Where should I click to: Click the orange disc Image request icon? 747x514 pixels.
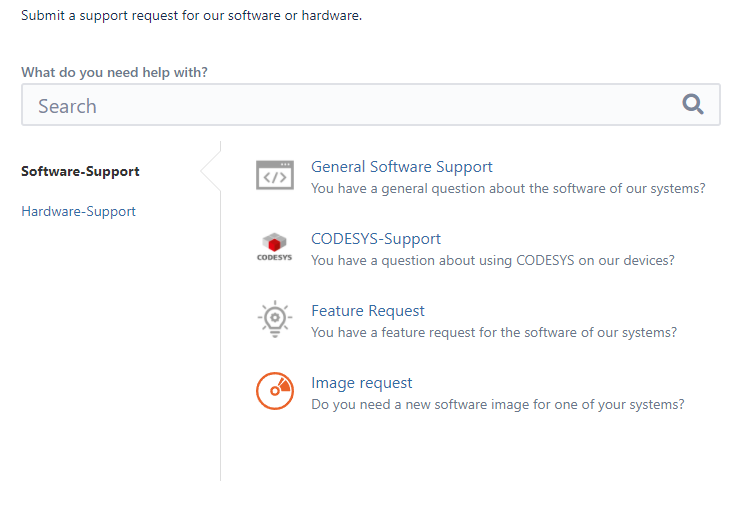pos(275,391)
